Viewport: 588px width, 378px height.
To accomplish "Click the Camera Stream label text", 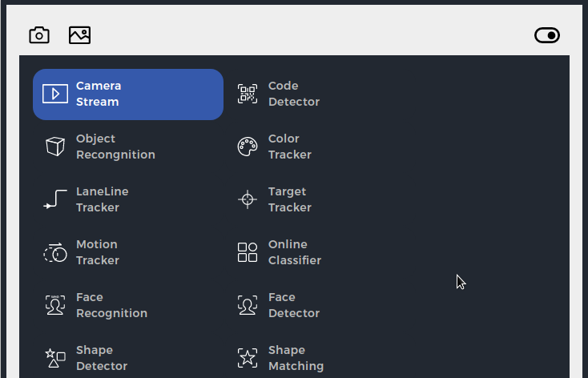I will [x=98, y=94].
